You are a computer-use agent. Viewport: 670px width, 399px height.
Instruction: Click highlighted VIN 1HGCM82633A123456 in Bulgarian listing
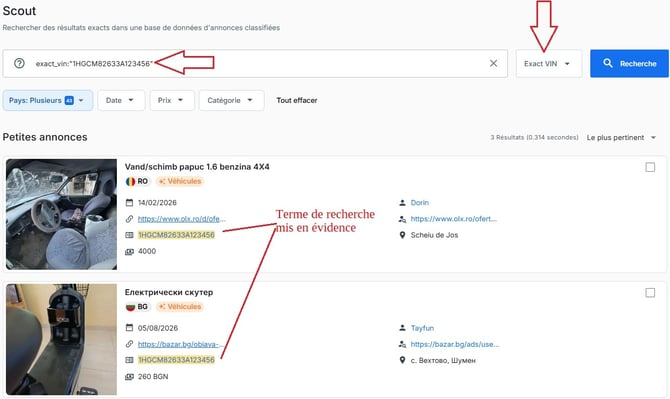click(176, 360)
